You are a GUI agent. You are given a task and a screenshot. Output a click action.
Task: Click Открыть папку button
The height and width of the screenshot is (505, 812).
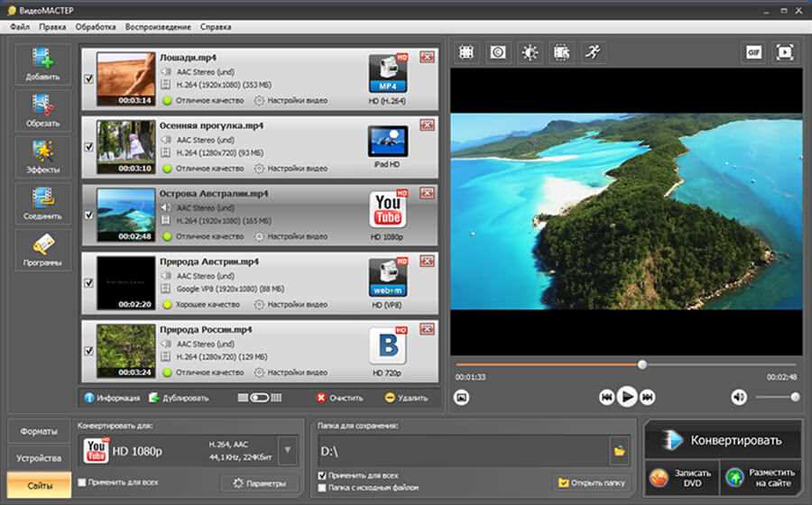[x=591, y=482]
